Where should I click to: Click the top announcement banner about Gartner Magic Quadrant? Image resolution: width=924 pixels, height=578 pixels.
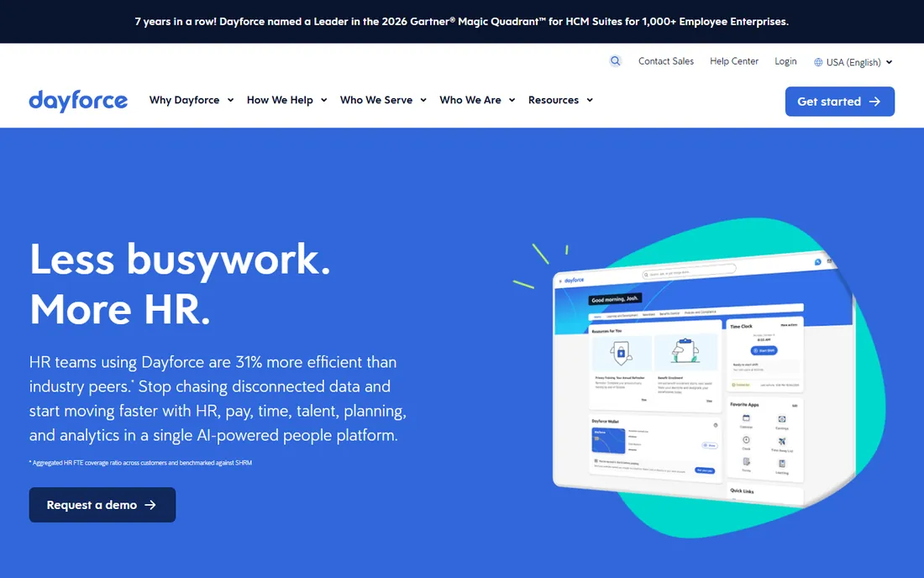(461, 21)
